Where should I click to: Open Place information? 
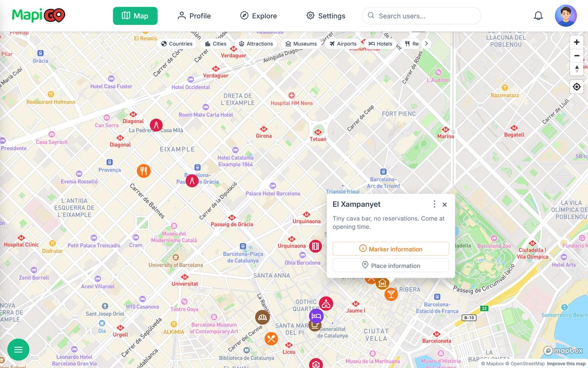pyautogui.click(x=391, y=265)
